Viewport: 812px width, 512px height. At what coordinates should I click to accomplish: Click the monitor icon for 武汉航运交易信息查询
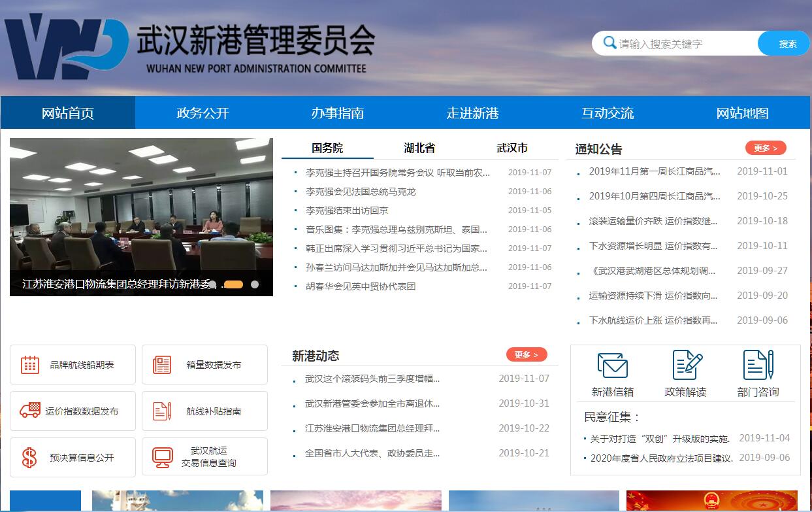click(x=162, y=457)
